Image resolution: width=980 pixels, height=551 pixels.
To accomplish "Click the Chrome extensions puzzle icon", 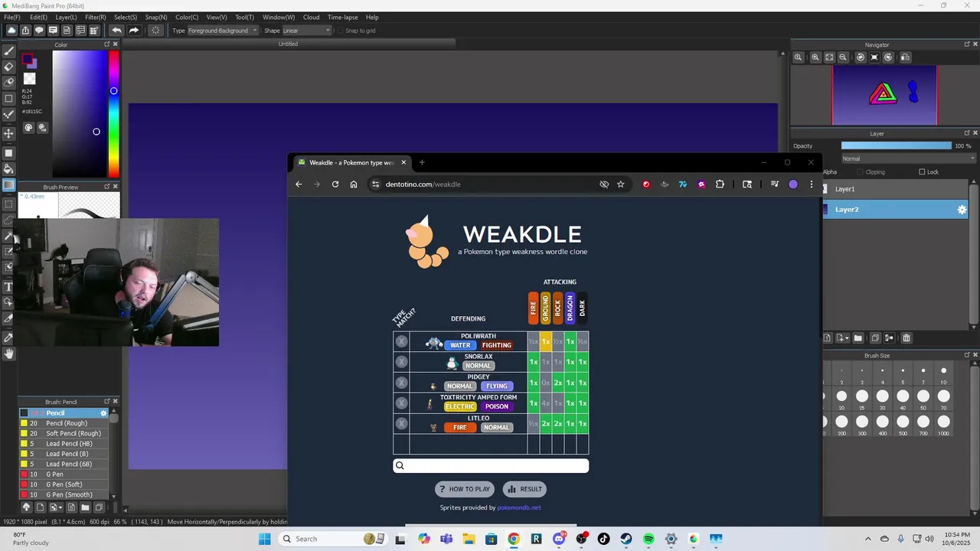I will click(x=720, y=184).
